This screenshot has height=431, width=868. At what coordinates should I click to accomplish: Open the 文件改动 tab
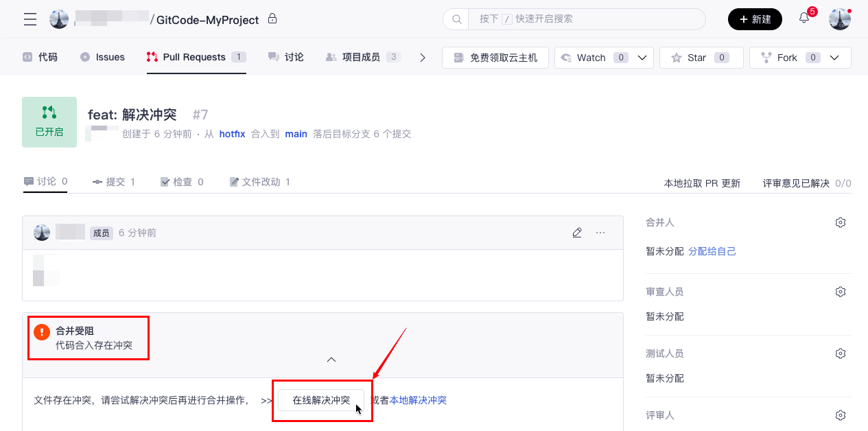tap(259, 182)
